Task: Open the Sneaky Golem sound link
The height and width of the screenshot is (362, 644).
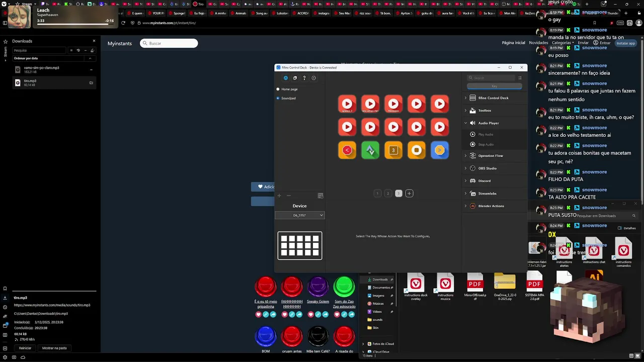Action: click(x=318, y=302)
